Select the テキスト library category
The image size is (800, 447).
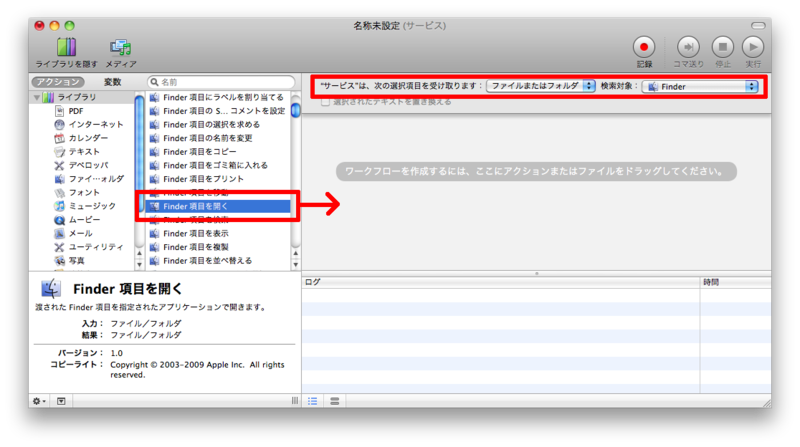click(77, 152)
